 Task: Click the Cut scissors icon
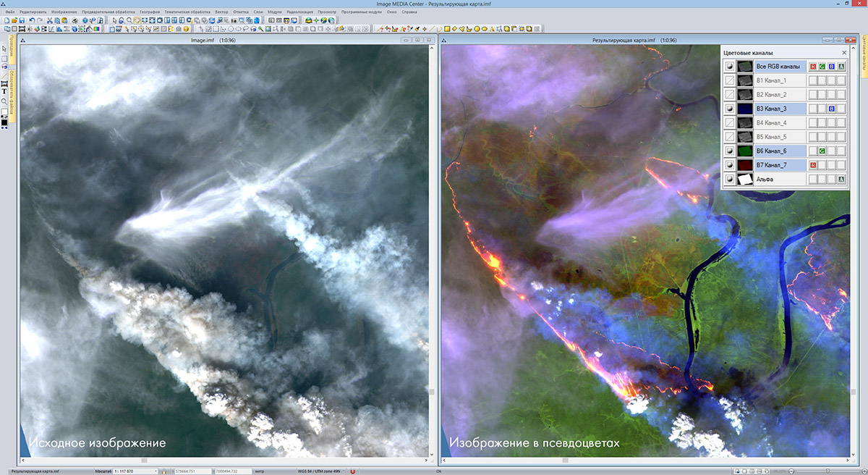pos(50,21)
